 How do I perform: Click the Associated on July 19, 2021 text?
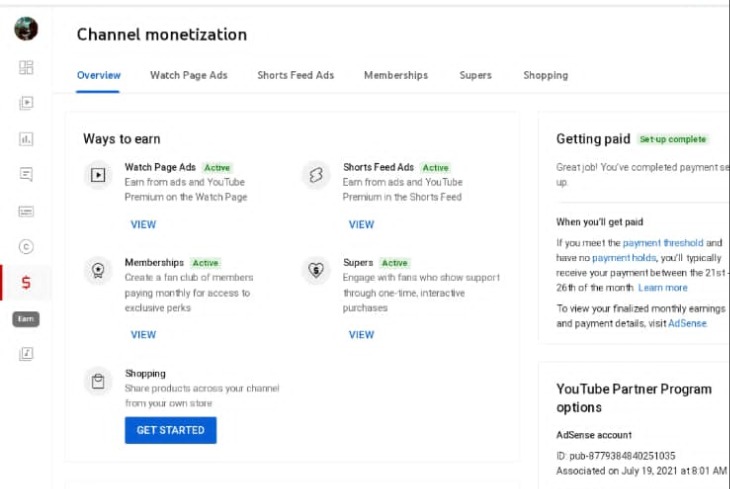pyautogui.click(x=641, y=471)
